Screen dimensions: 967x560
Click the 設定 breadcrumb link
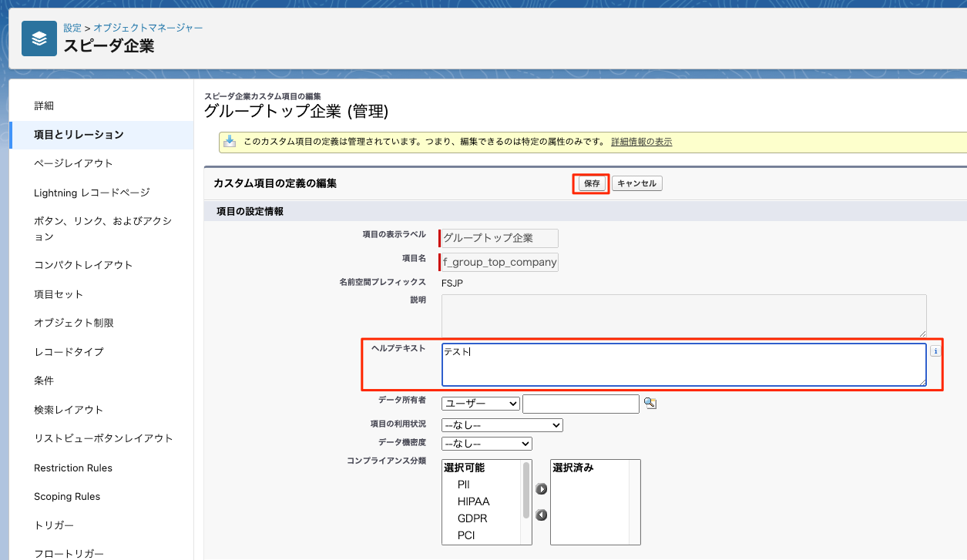72,28
